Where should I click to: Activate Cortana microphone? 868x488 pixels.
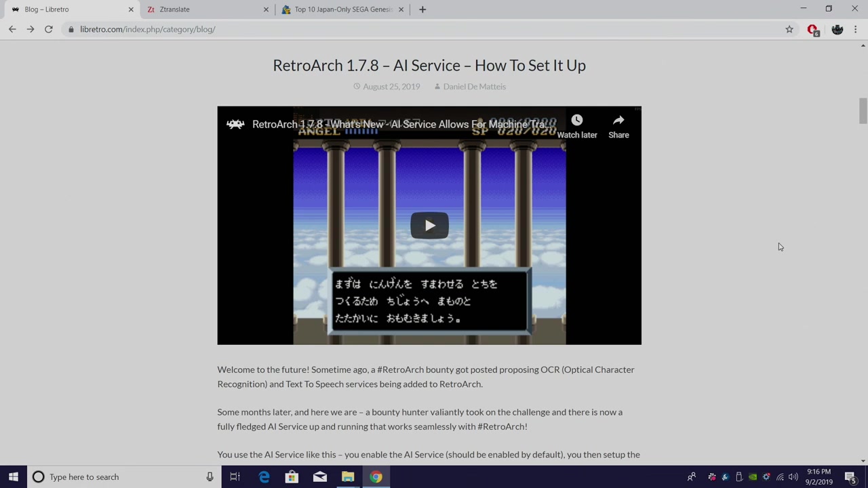coord(210,477)
